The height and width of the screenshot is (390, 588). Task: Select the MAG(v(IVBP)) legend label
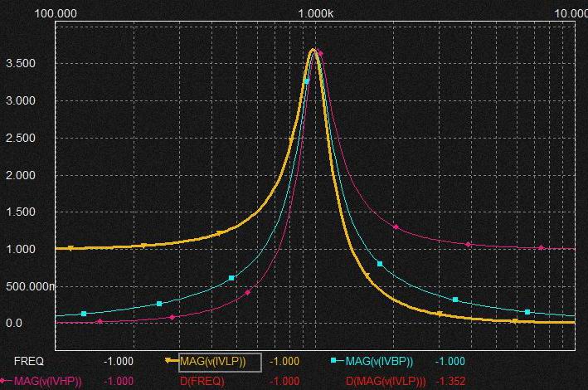click(x=379, y=362)
